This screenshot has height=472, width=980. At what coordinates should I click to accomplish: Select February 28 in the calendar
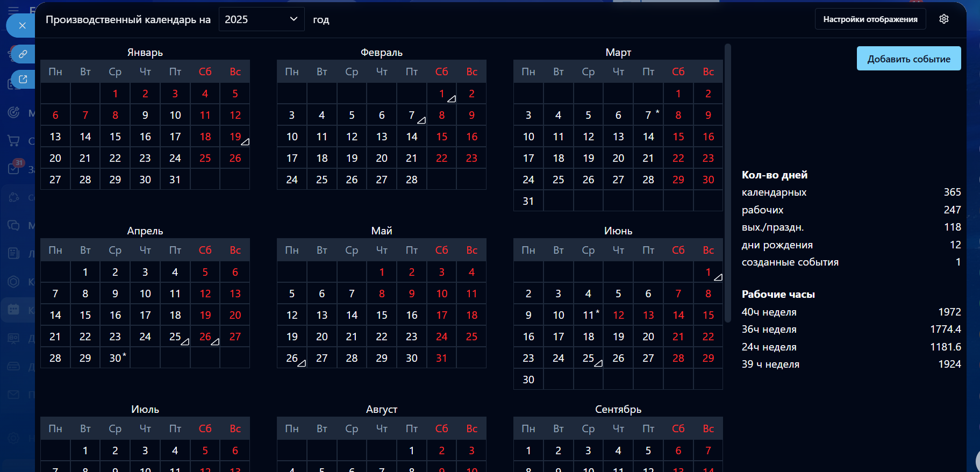tap(412, 180)
